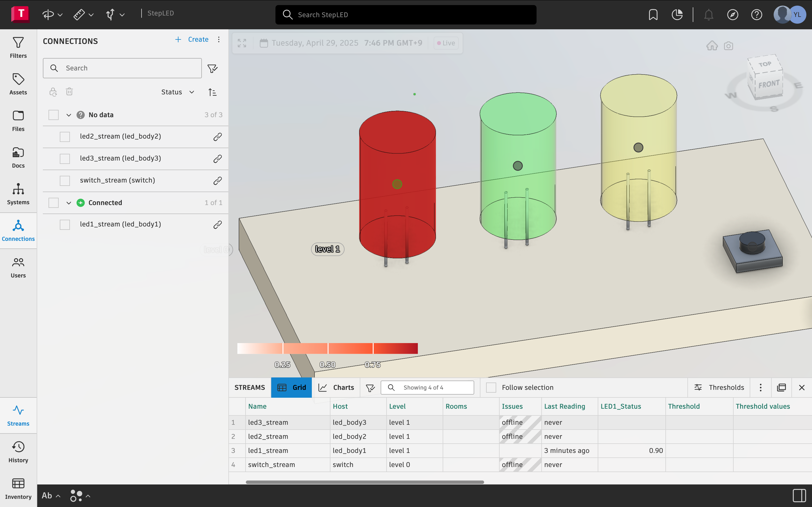Open the notifications bell
The height and width of the screenshot is (507, 812).
(x=708, y=15)
